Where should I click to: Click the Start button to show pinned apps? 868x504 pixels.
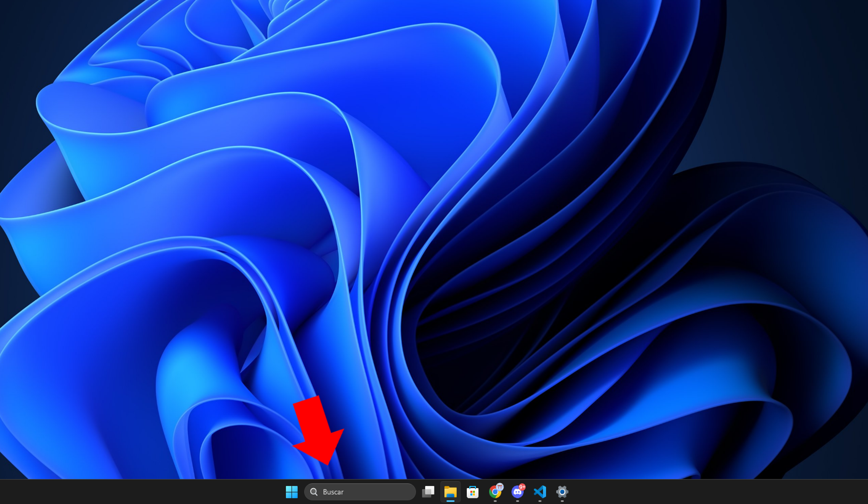pyautogui.click(x=292, y=492)
